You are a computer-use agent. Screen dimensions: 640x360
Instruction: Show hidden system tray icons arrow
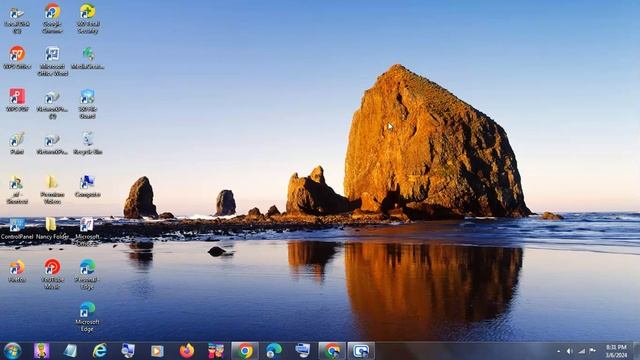tap(558, 351)
